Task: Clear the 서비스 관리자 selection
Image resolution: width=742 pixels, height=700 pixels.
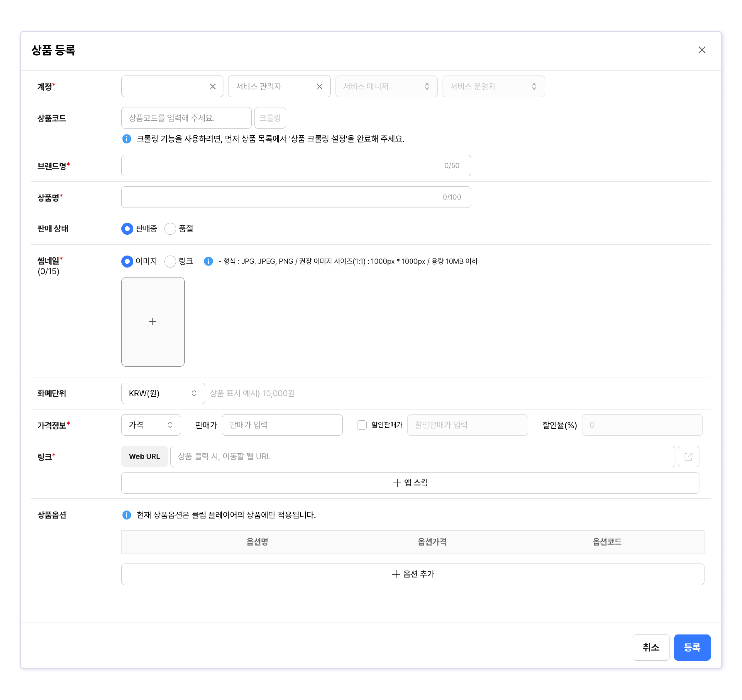Action: (x=319, y=87)
